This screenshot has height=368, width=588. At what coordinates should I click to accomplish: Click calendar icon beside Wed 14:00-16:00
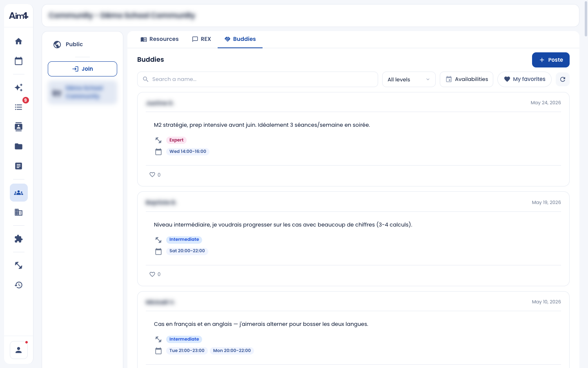[x=158, y=152]
